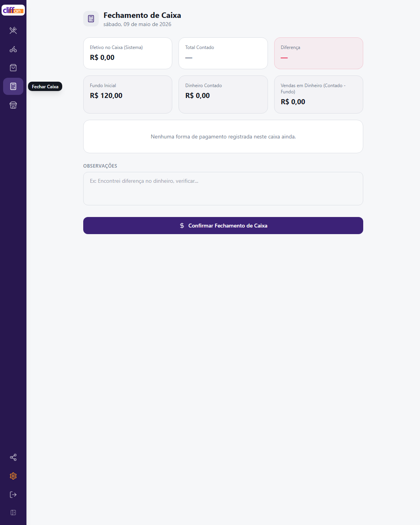
Task: Open the orange settings gear icon
Action: pyautogui.click(x=13, y=476)
